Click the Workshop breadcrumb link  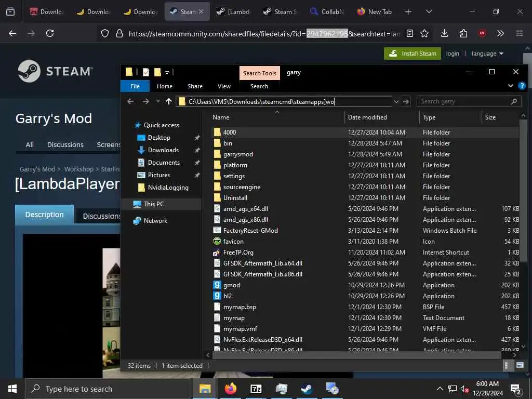point(79,169)
